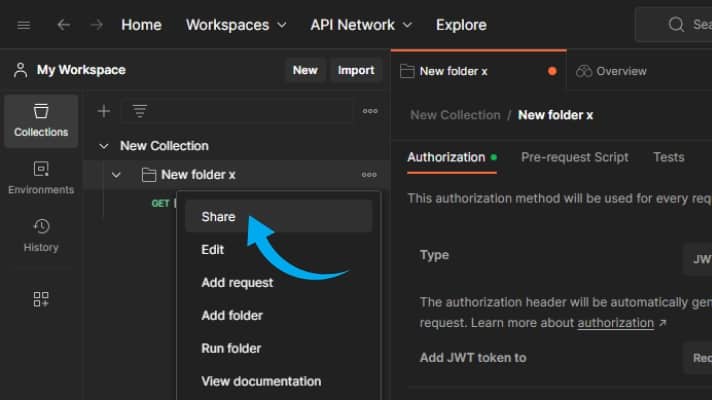Open My Workspace title
This screenshot has height=400, width=712.
coord(81,70)
